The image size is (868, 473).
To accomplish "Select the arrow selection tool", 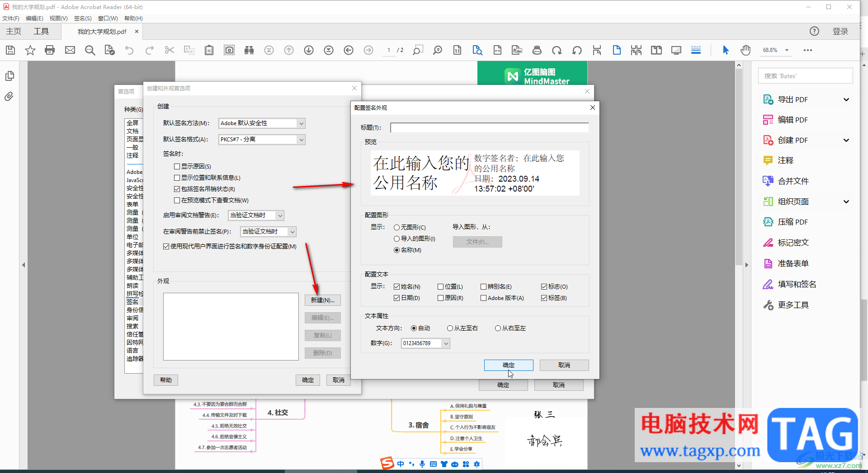I will pyautogui.click(x=726, y=50).
